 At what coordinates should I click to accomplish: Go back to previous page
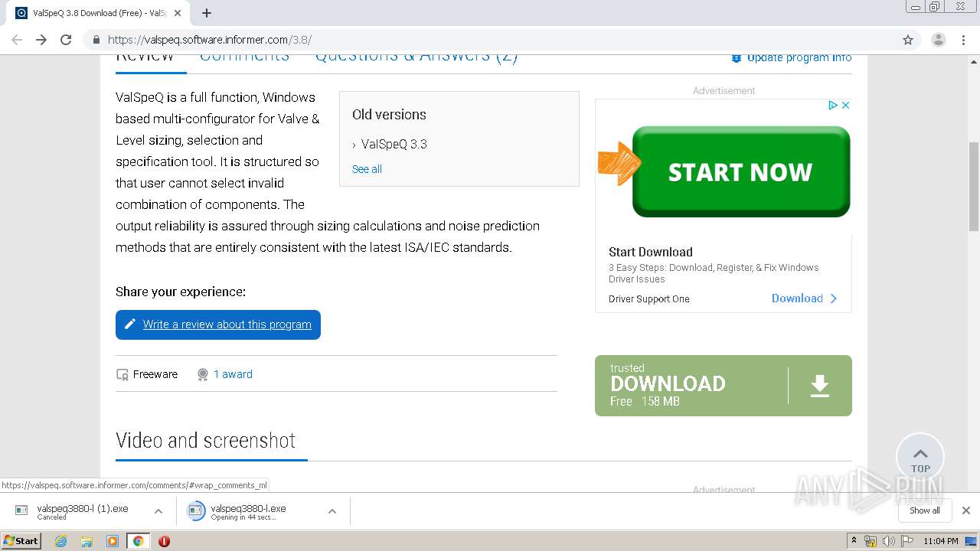[17, 40]
